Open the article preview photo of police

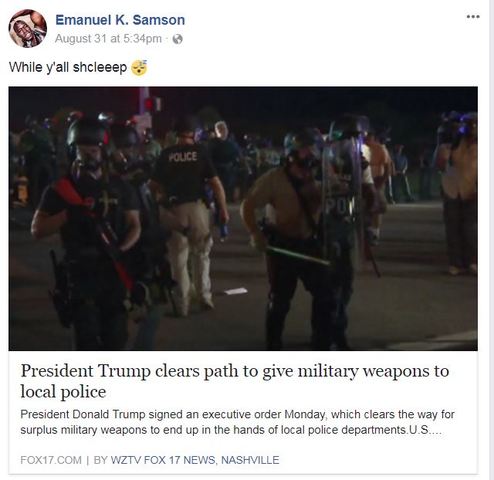(x=243, y=218)
